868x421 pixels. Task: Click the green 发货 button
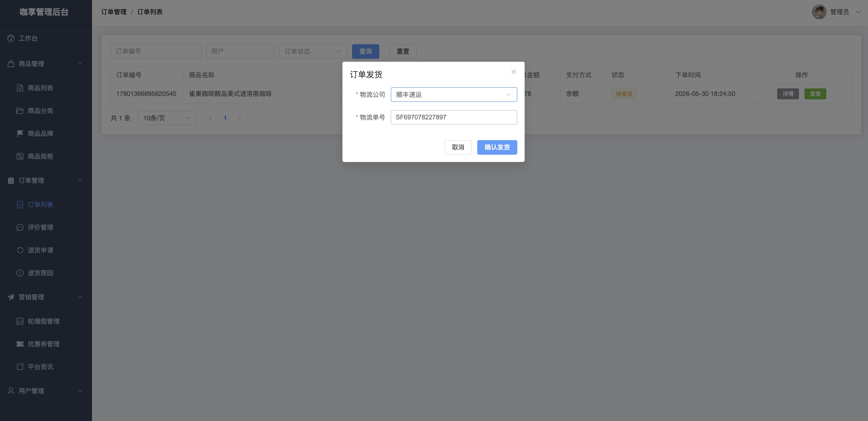(x=815, y=94)
